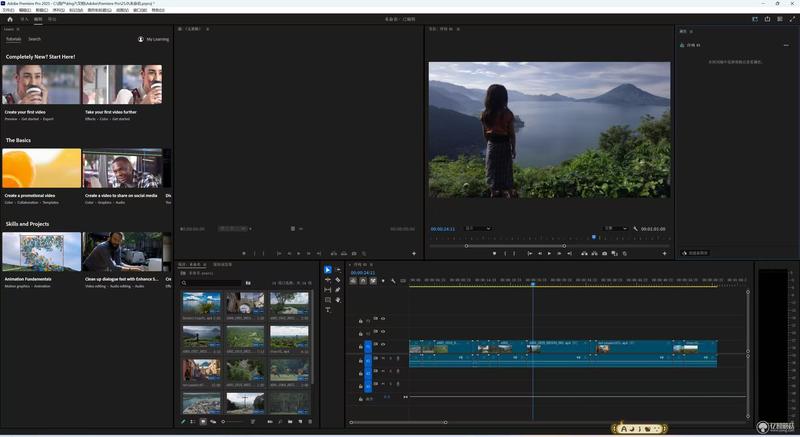
Task: Step forward one frame in Program Monitor
Action: tap(559, 253)
